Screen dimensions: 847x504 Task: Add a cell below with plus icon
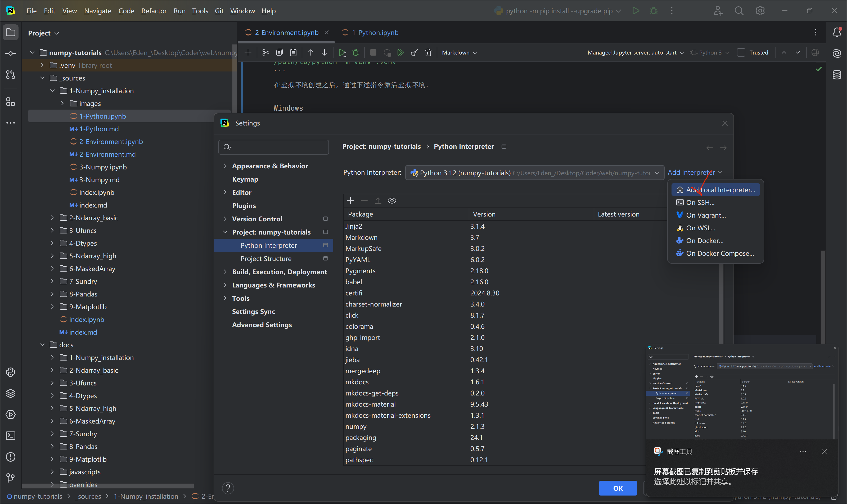(248, 52)
